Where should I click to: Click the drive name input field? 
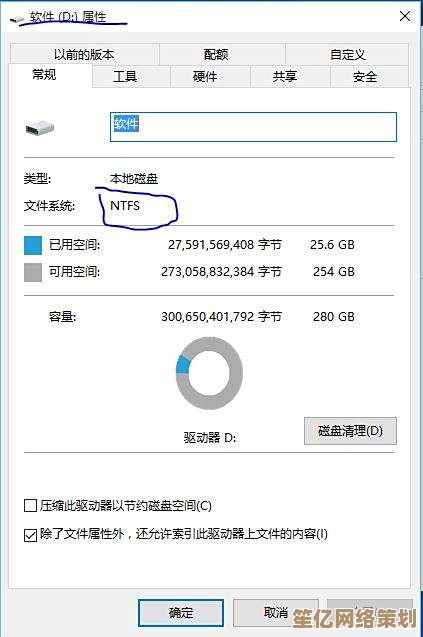click(253, 127)
